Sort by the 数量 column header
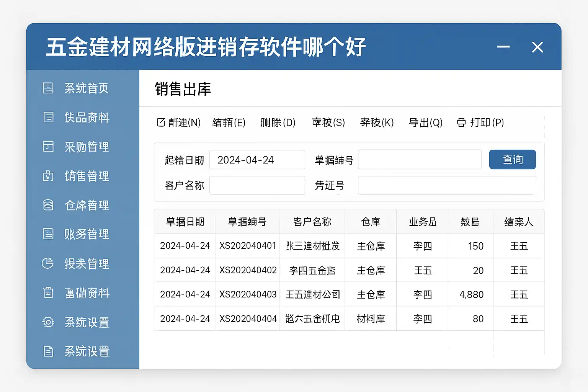The height and width of the screenshot is (392, 588). pyautogui.click(x=470, y=222)
